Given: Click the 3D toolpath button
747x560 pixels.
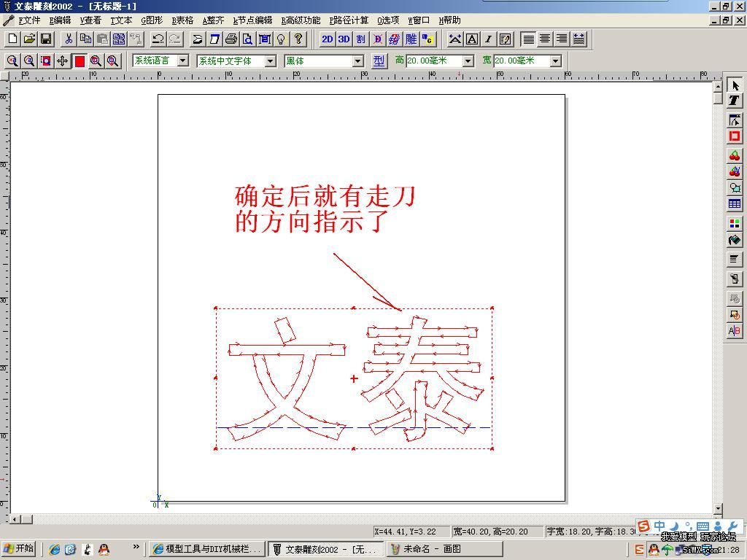Looking at the screenshot, I should click(344, 39).
